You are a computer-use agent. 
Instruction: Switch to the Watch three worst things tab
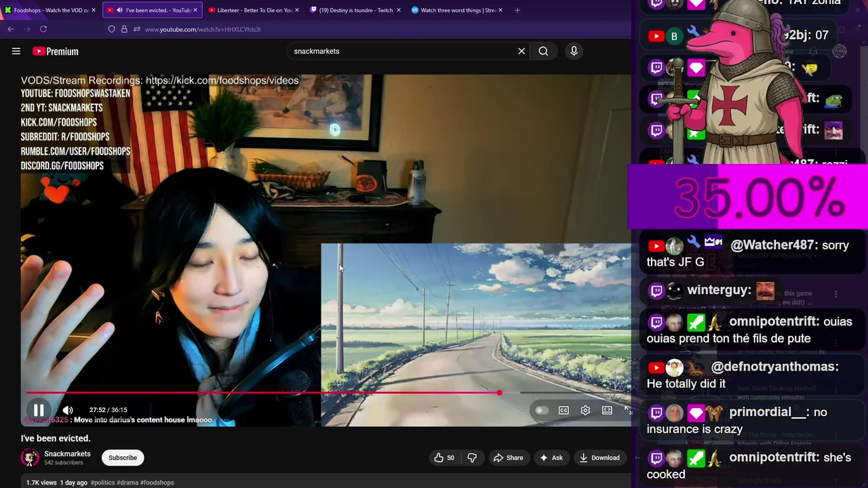coord(457,10)
